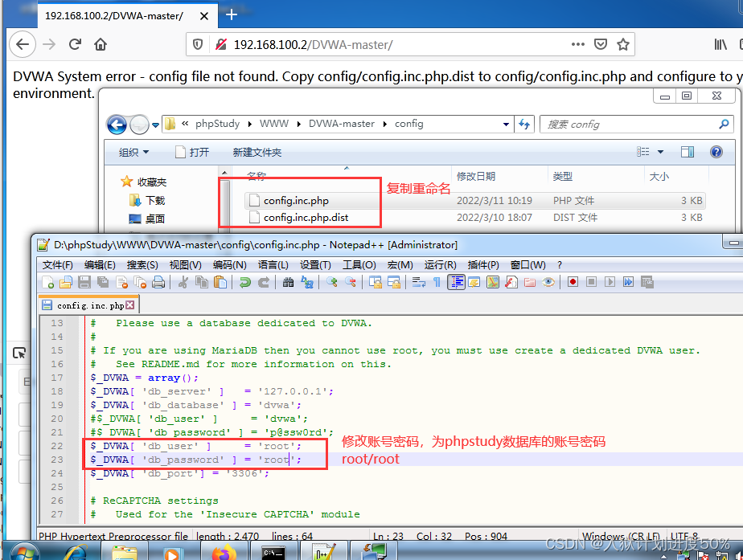This screenshot has width=743, height=560.
Task: Click user-defined language icon in toolbar
Action: coord(474,282)
